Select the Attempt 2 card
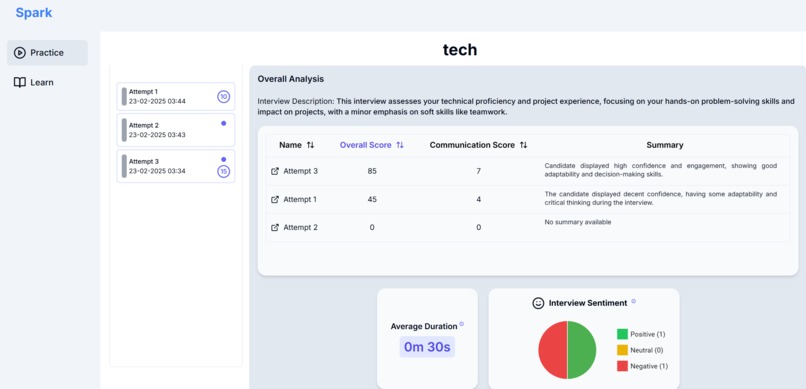The width and height of the screenshot is (806, 389). pyautogui.click(x=176, y=130)
